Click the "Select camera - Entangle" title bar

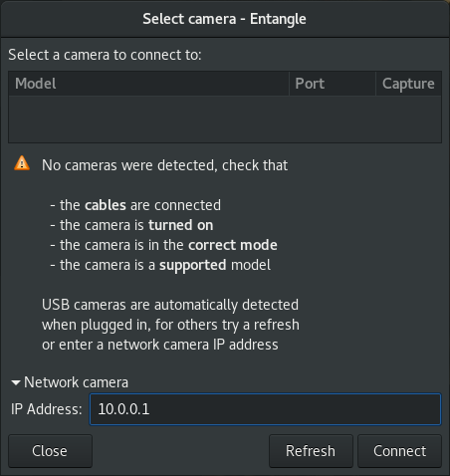pos(225,19)
